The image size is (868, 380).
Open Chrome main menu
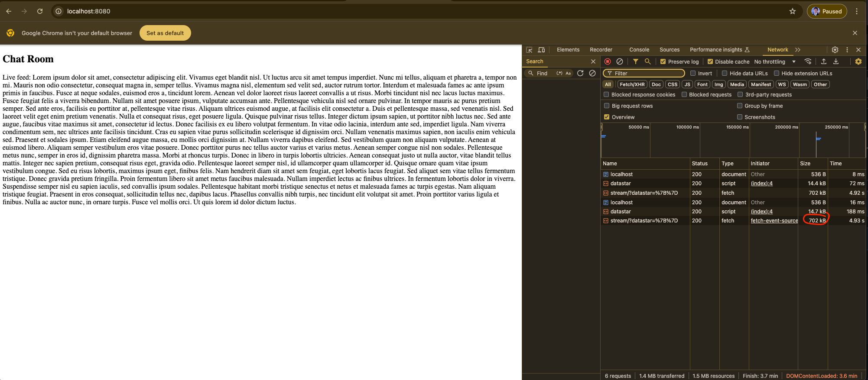point(857,11)
